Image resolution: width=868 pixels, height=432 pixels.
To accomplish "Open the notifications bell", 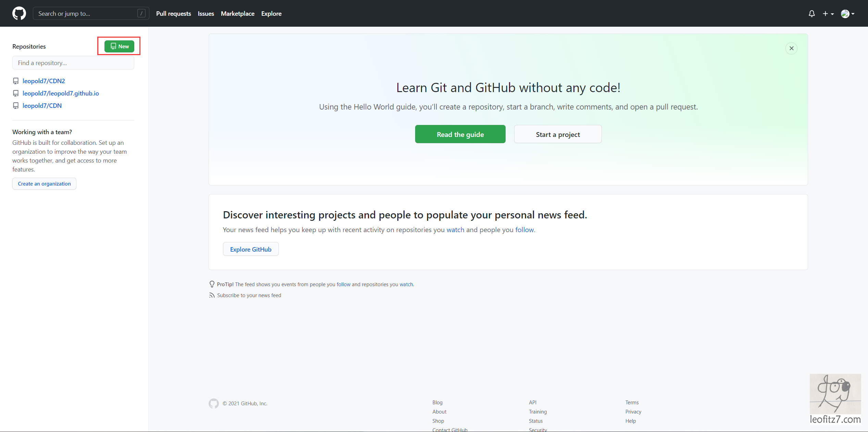I will point(812,14).
